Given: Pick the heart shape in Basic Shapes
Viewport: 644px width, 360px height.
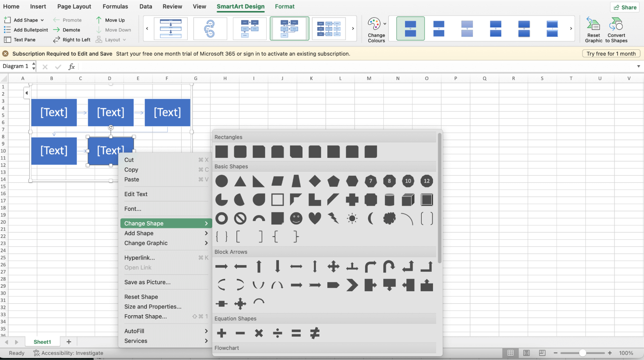Looking at the screenshot, I should (315, 218).
